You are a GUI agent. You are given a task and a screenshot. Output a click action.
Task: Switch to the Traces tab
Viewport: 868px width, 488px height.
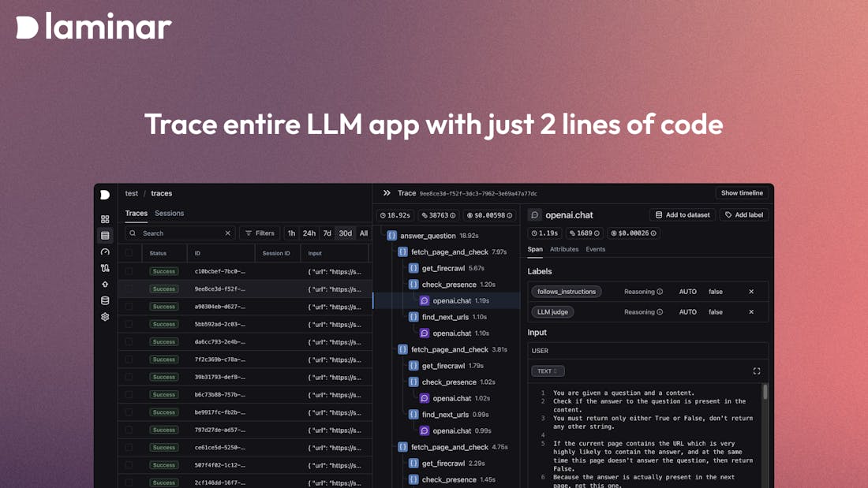[137, 214]
